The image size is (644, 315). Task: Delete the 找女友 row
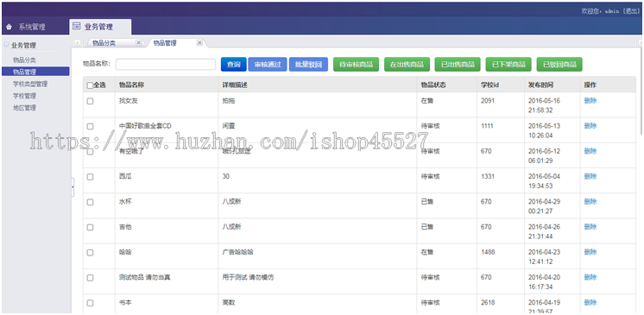coord(590,101)
